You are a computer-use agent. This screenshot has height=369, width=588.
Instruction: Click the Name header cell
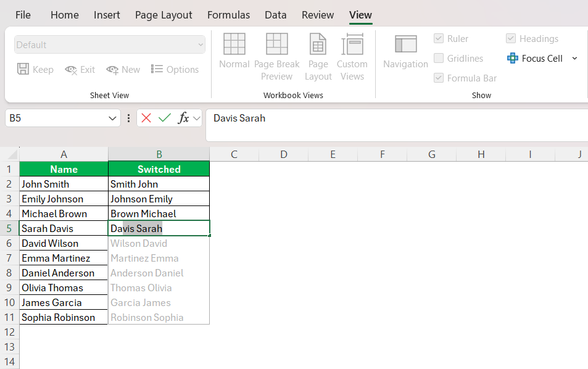(64, 169)
